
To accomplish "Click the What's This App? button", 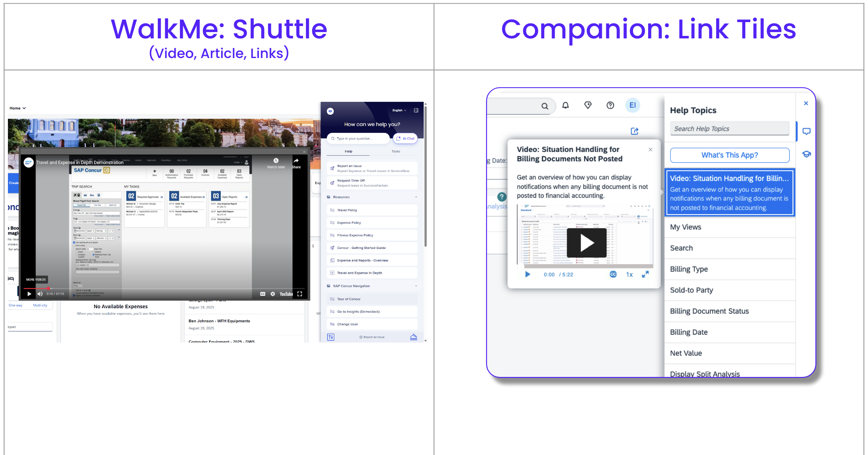I will (x=729, y=155).
